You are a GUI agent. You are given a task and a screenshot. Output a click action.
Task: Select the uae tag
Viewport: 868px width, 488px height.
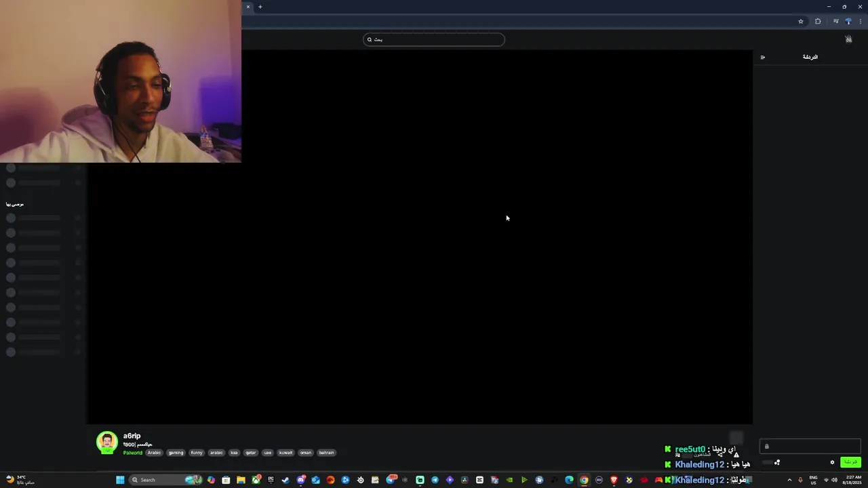tap(268, 453)
